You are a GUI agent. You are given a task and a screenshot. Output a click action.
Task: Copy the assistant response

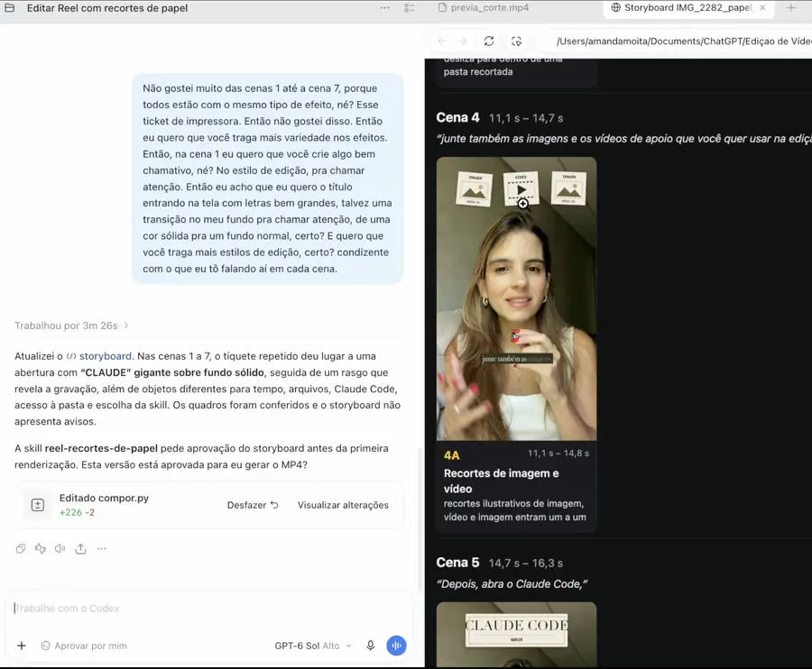(x=21, y=548)
